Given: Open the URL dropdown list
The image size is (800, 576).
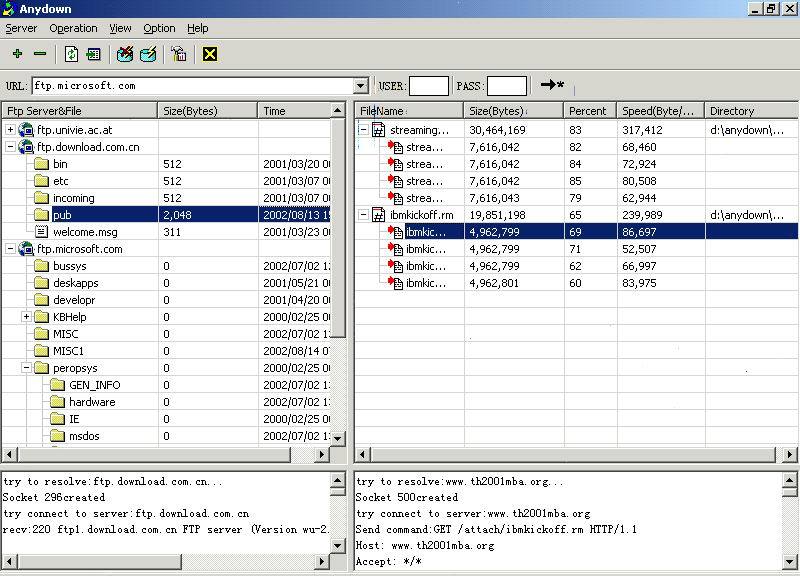Looking at the screenshot, I should pyautogui.click(x=361, y=86).
